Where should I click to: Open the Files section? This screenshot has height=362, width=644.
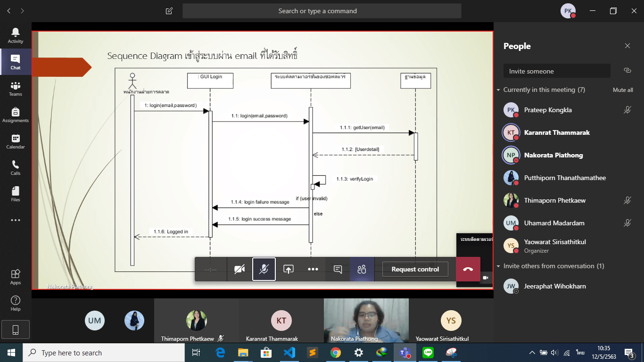pyautogui.click(x=16, y=194)
